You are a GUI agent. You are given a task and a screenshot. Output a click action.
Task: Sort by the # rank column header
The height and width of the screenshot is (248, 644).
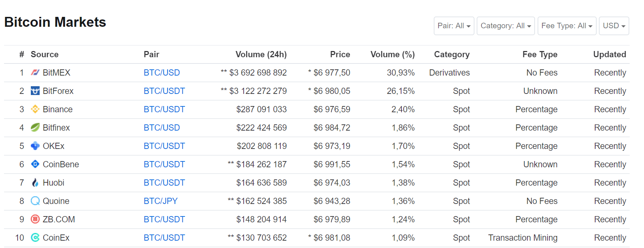(x=22, y=54)
